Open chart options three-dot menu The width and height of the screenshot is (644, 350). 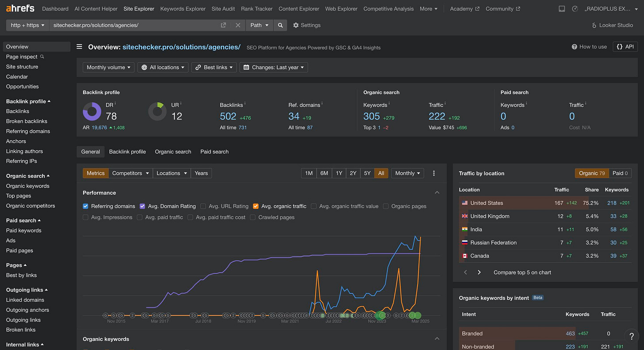click(434, 173)
